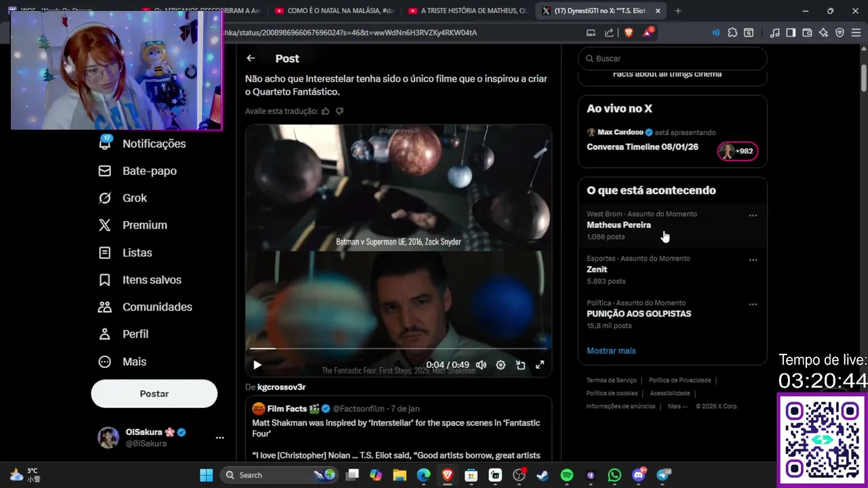The height and width of the screenshot is (488, 868).
Task: Switch to the COMO É O NATAL NA MALÁSIA tab
Action: [x=334, y=10]
